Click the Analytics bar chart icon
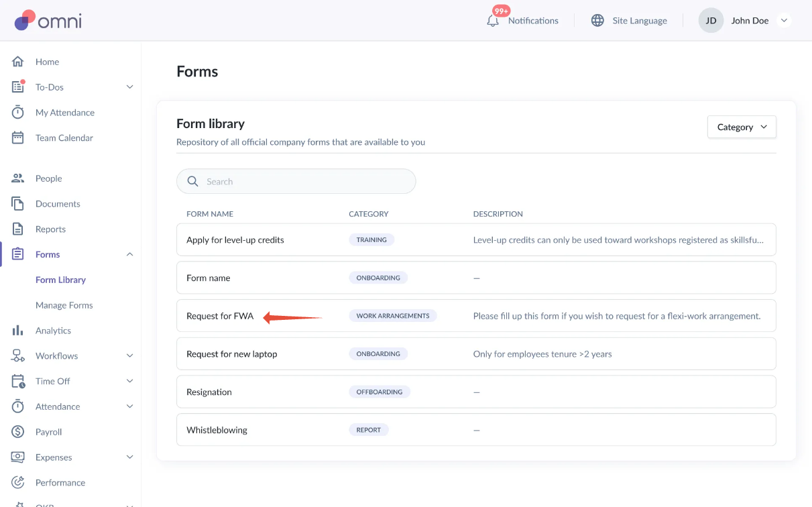Viewport: 812px width, 507px height. click(18, 330)
